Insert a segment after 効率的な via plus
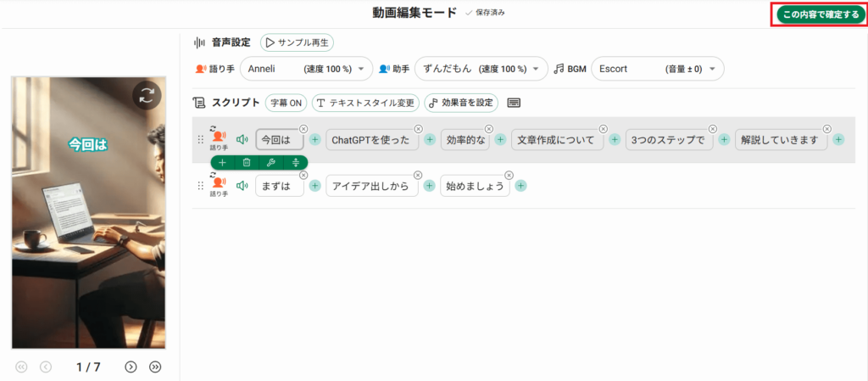 pos(500,140)
